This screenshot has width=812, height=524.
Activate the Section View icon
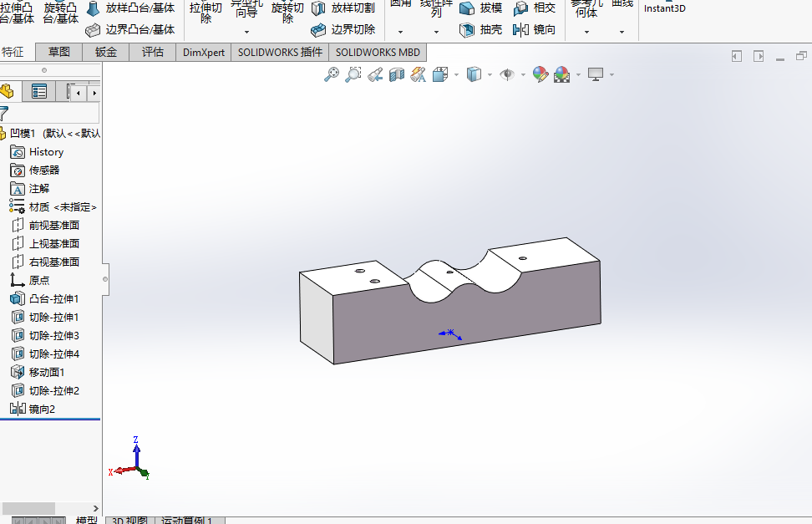(x=397, y=74)
